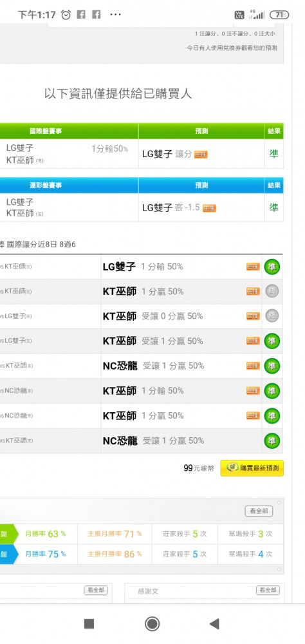
Task: Click 看全部 button above win-rate stats
Action: 259,511
